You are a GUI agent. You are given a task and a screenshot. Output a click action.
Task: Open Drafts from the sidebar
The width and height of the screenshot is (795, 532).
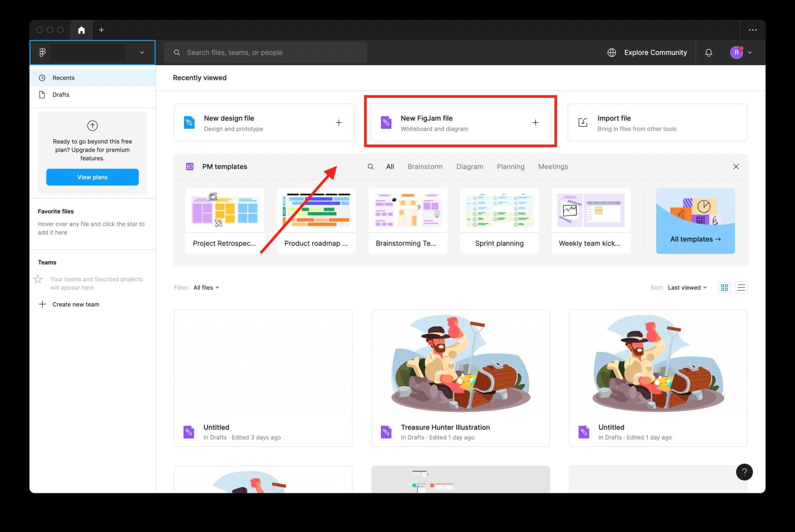click(60, 94)
